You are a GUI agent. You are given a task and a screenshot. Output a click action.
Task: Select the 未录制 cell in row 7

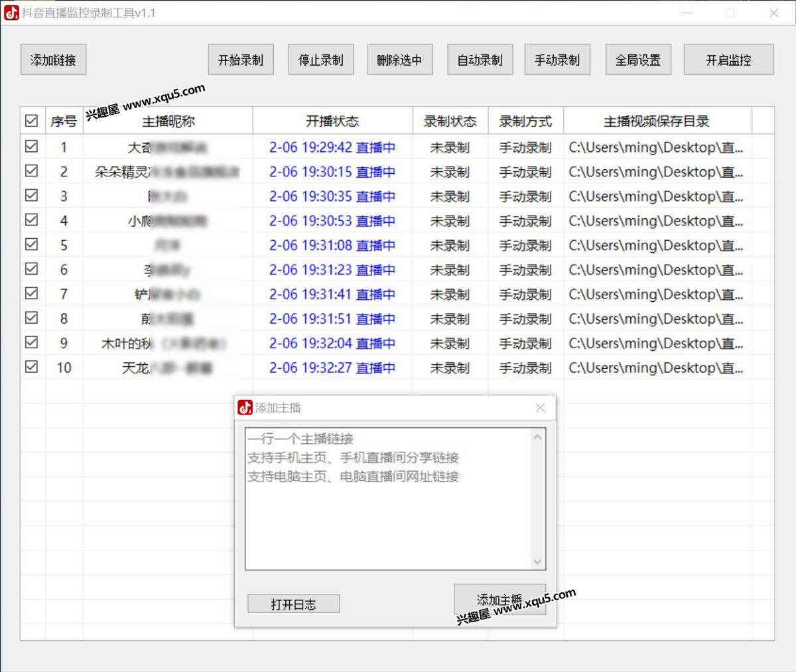click(x=450, y=295)
